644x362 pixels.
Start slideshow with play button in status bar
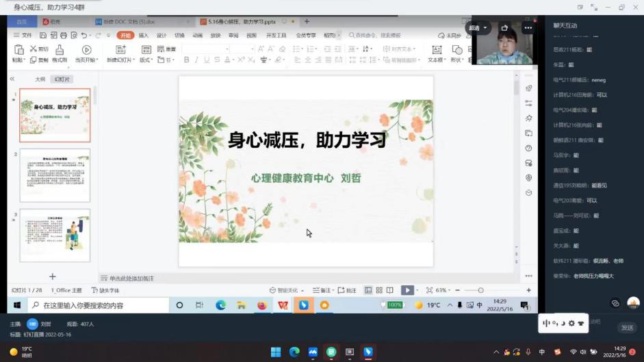pos(407,290)
